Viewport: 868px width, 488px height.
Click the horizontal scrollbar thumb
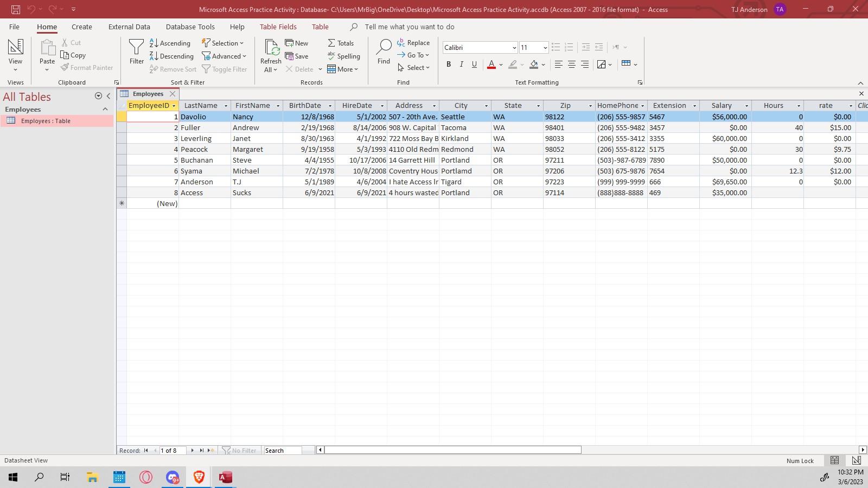click(x=453, y=450)
